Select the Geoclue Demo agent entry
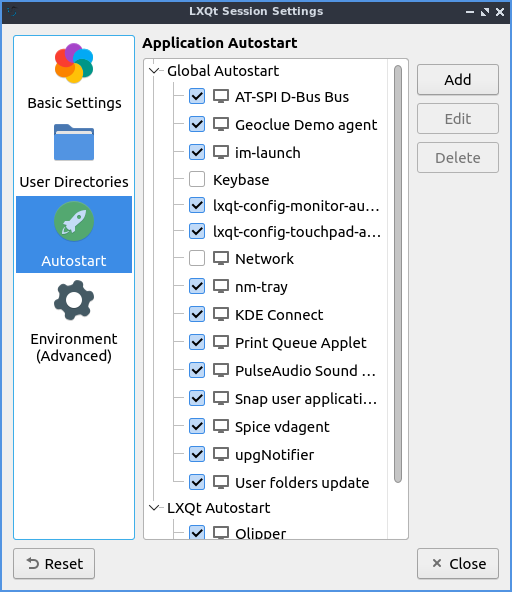 [x=306, y=125]
